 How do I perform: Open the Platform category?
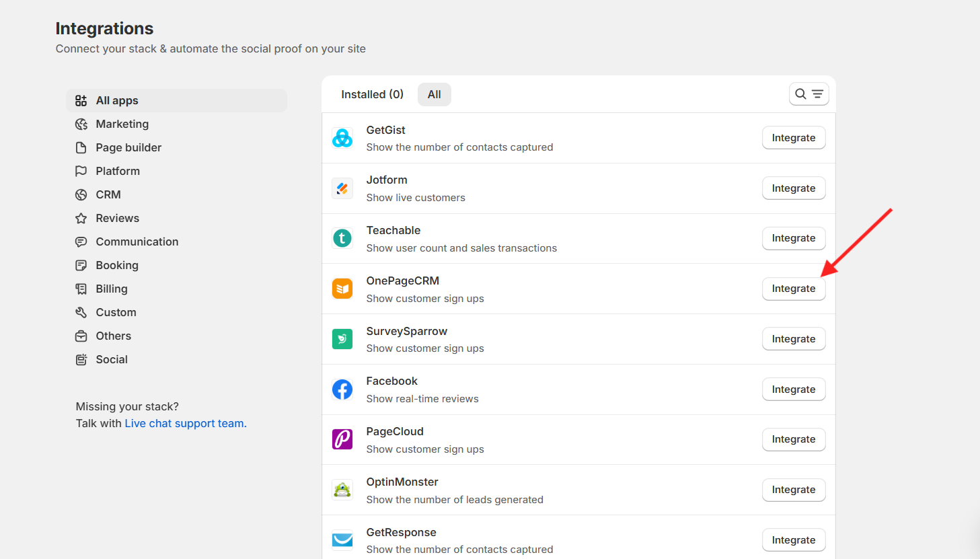coord(177,172)
